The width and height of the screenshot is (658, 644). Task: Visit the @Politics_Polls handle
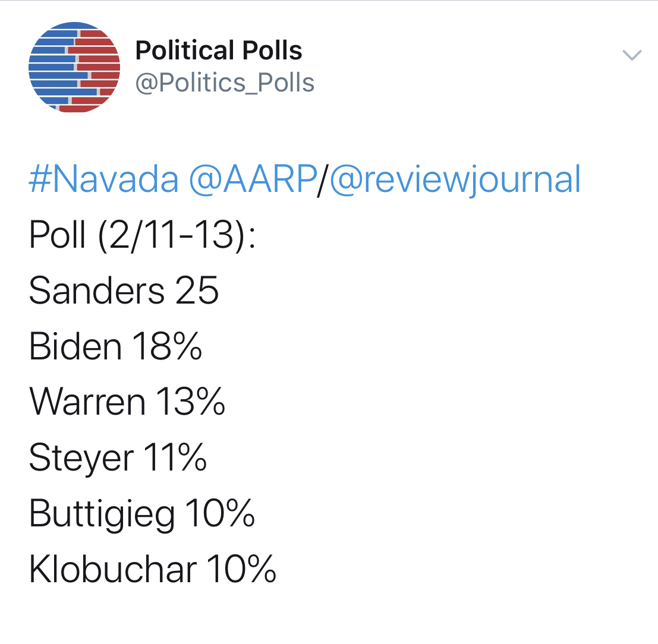point(225,83)
